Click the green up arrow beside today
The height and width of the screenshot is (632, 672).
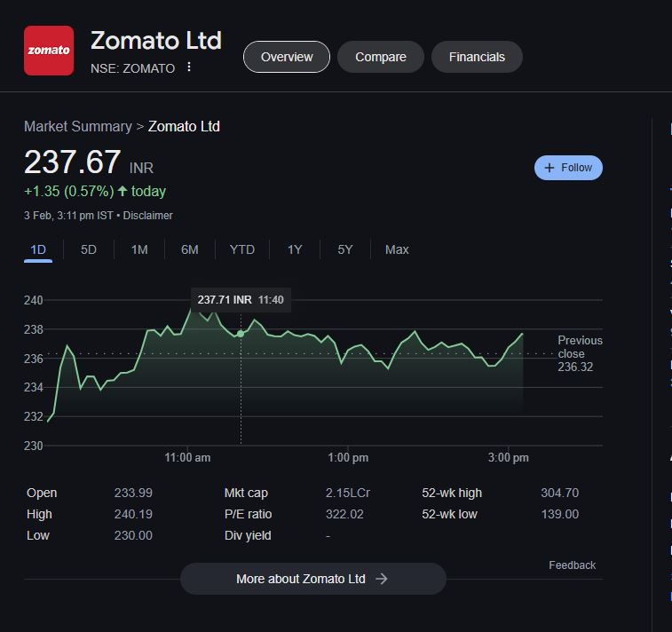click(123, 191)
